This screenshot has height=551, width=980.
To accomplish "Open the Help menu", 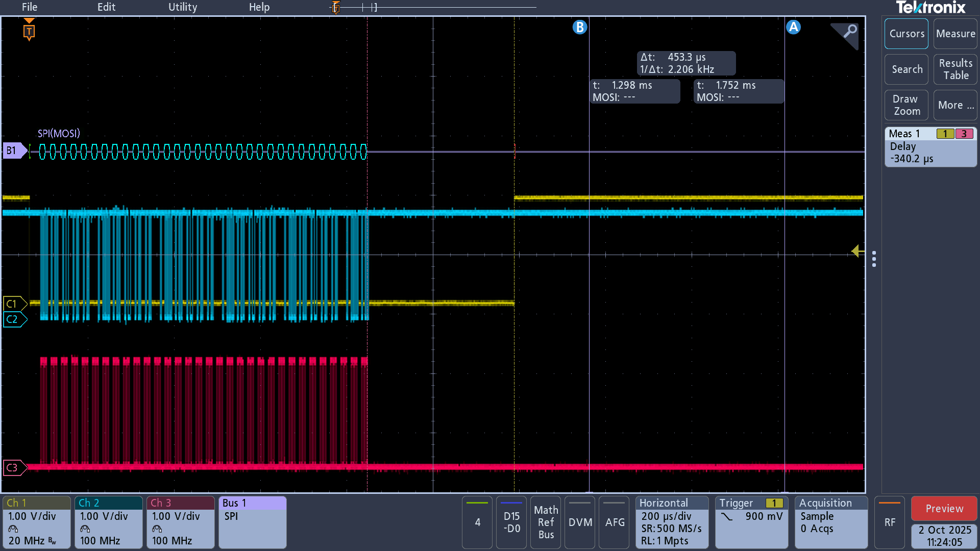I will 259,7.
